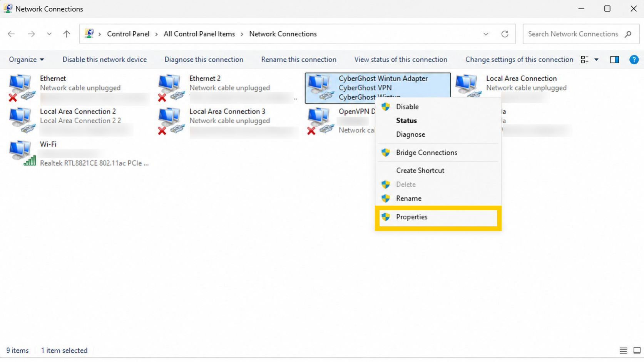Click the Network Connections title bar icon

pyautogui.click(x=8, y=8)
